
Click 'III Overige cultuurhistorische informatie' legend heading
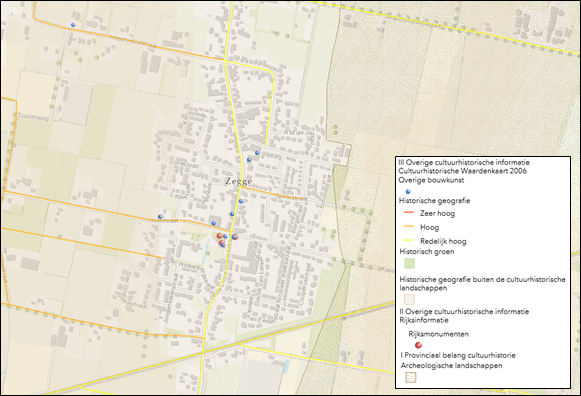tap(464, 163)
